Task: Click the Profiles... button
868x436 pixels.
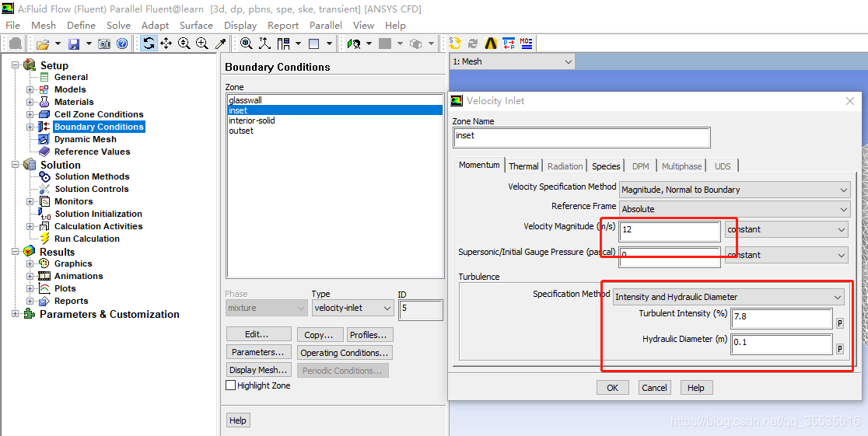Action: 369,335
